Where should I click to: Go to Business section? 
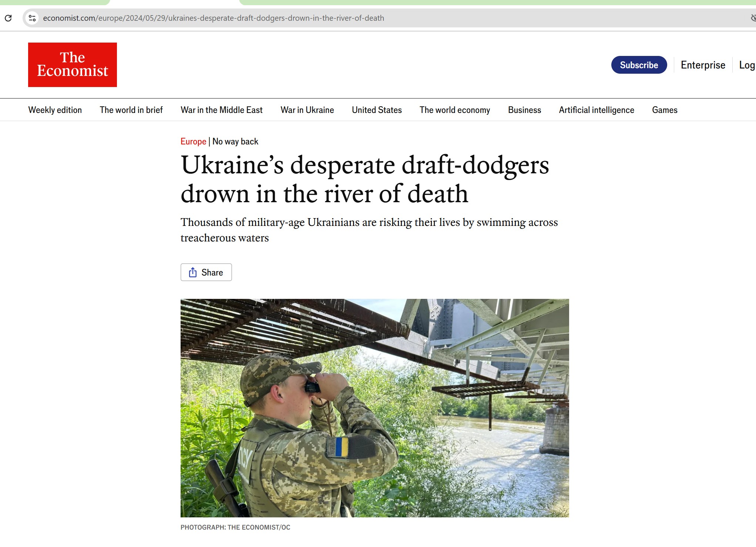[x=524, y=110]
